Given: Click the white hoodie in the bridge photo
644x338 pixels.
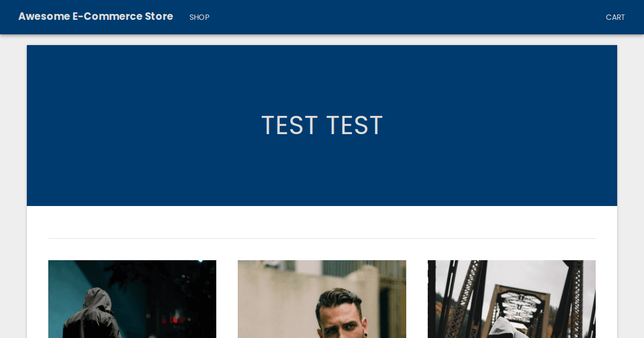Looking at the screenshot, I should tap(507, 328).
